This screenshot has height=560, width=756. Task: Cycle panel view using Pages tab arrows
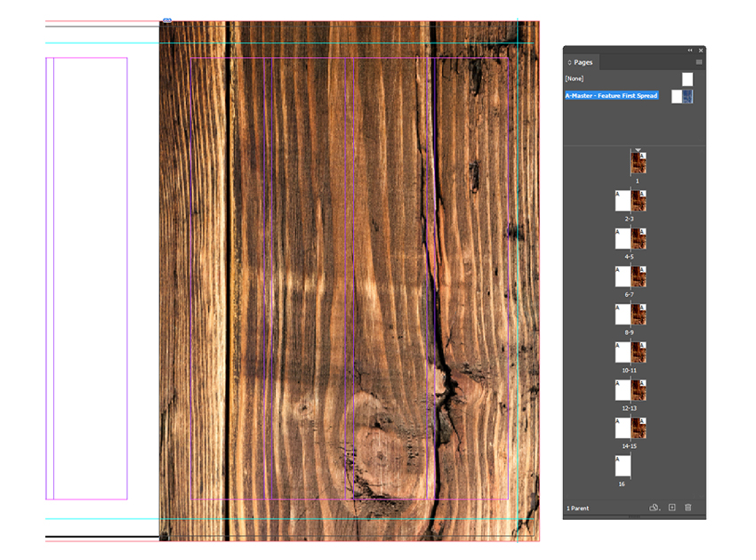[569, 62]
